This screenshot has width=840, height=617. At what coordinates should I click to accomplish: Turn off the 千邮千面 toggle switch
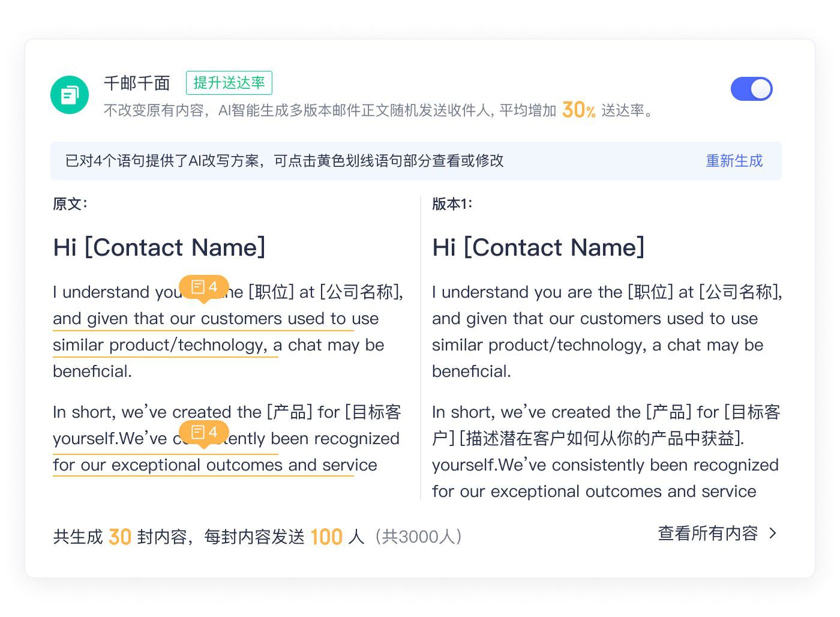pyautogui.click(x=751, y=89)
